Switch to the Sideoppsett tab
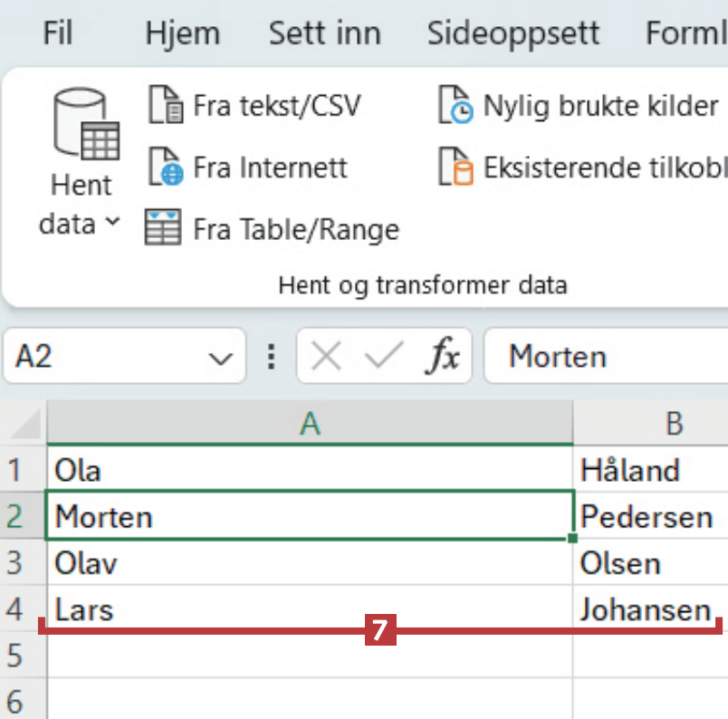The width and height of the screenshot is (728, 719). [513, 34]
